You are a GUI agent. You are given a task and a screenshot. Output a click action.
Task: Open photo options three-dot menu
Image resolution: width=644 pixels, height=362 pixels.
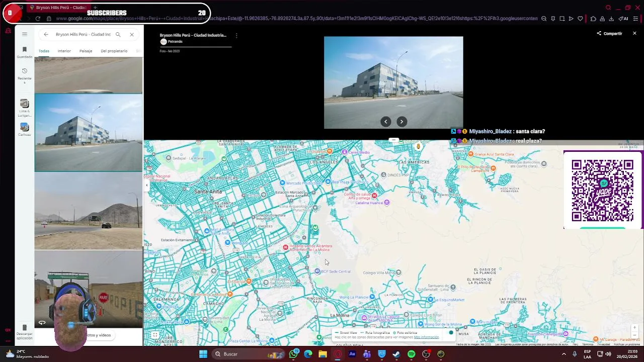click(236, 35)
